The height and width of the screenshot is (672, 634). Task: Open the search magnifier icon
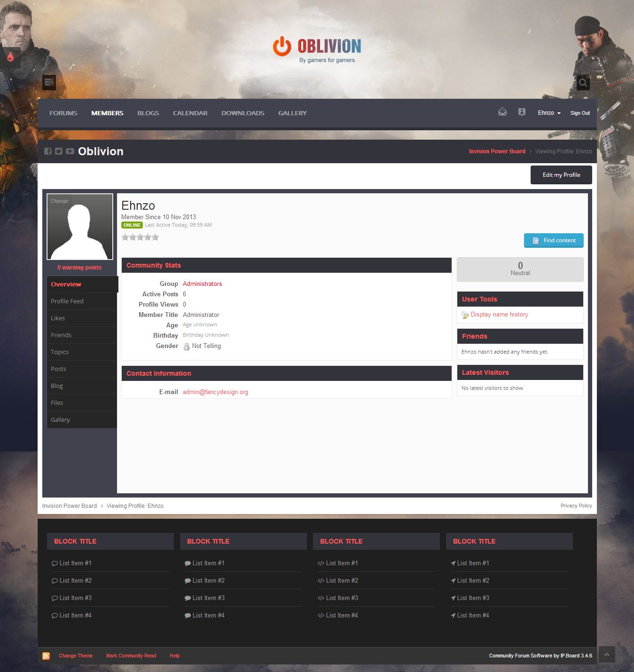coord(583,82)
